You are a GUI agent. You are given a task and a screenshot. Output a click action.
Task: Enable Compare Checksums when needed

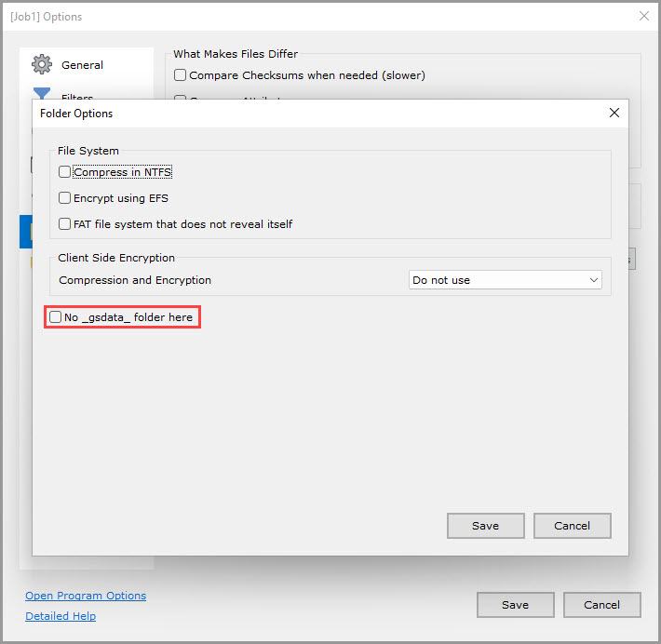(181, 75)
